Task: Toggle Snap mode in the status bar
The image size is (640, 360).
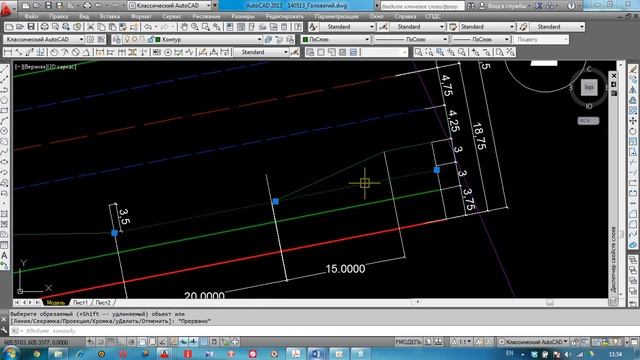Action: click(x=100, y=342)
